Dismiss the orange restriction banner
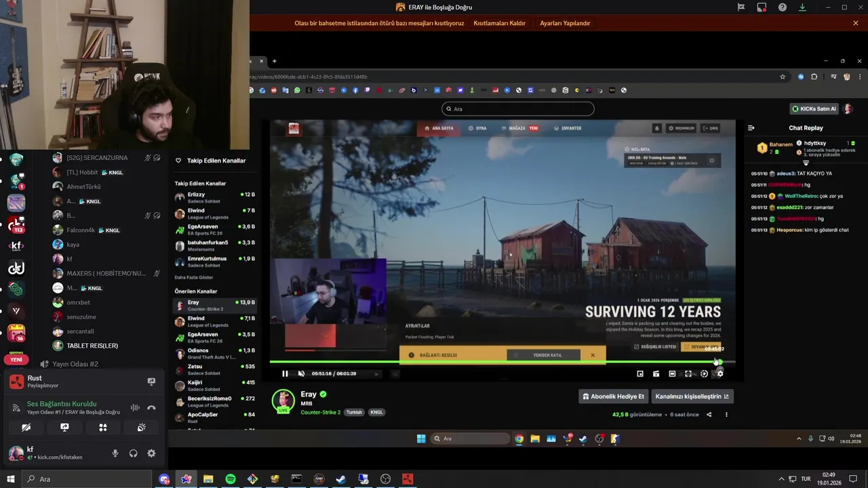 click(x=856, y=23)
